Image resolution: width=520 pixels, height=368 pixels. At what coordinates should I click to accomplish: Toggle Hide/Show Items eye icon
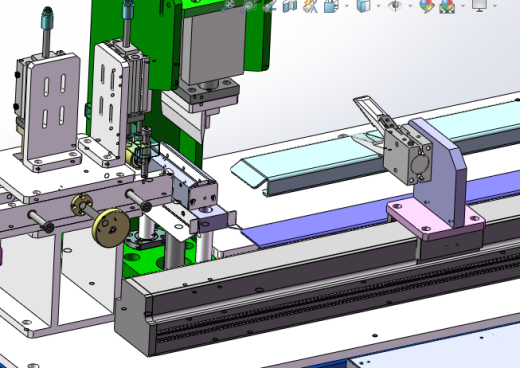tap(395, 6)
